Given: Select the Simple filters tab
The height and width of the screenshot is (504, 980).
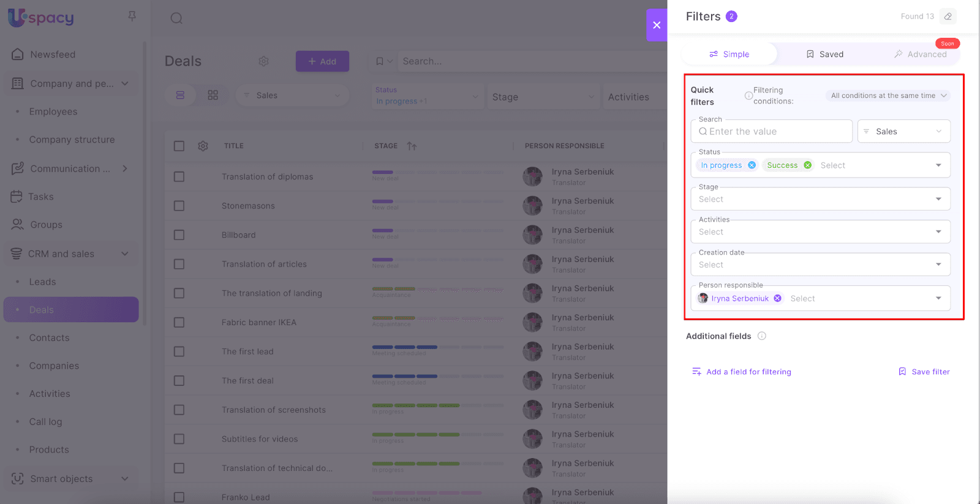Looking at the screenshot, I should (729, 55).
